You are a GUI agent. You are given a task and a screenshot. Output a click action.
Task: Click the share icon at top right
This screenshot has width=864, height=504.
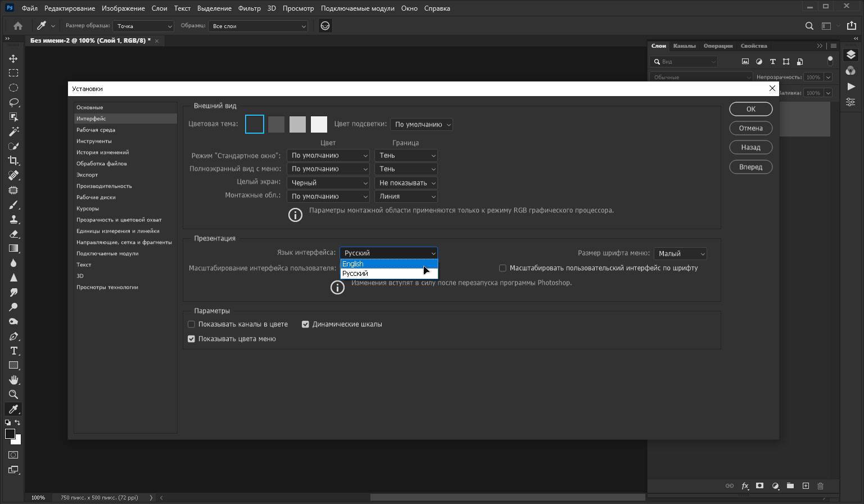point(852,26)
